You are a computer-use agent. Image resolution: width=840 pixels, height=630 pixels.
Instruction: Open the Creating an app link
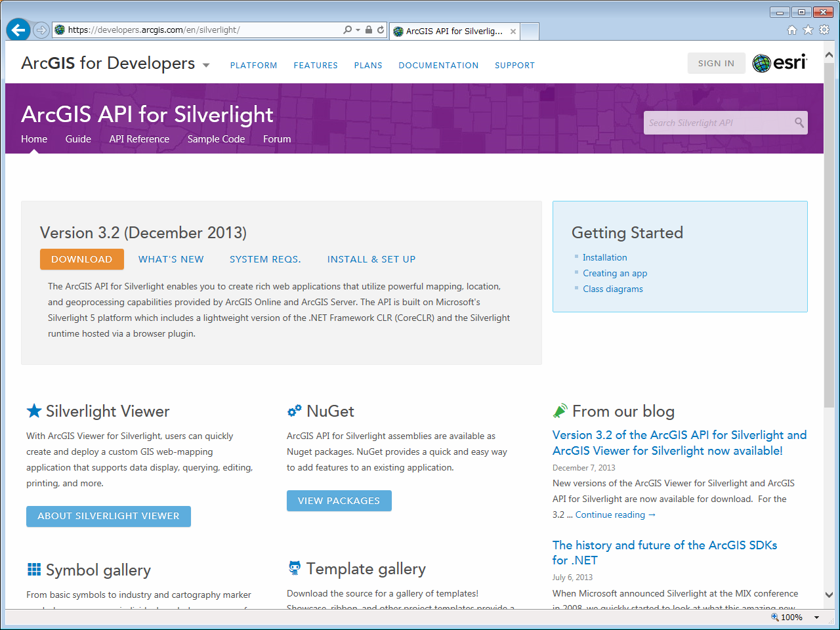(615, 273)
